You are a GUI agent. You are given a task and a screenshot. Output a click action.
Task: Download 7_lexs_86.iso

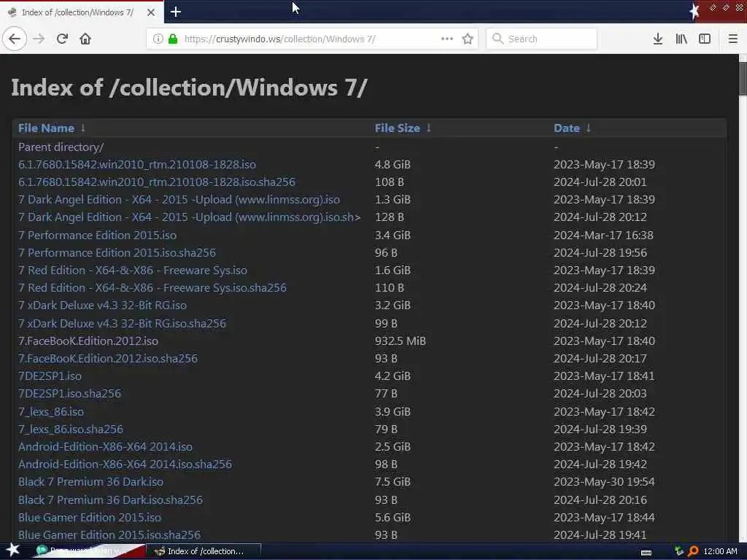(51, 411)
